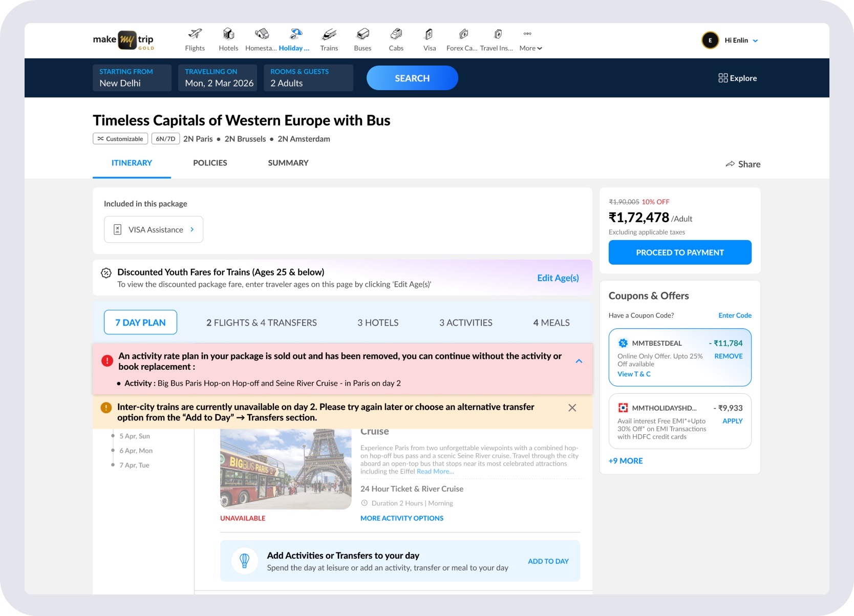Image resolution: width=854 pixels, height=616 pixels.
Task: Click the red error alert icon
Action: pyautogui.click(x=107, y=360)
